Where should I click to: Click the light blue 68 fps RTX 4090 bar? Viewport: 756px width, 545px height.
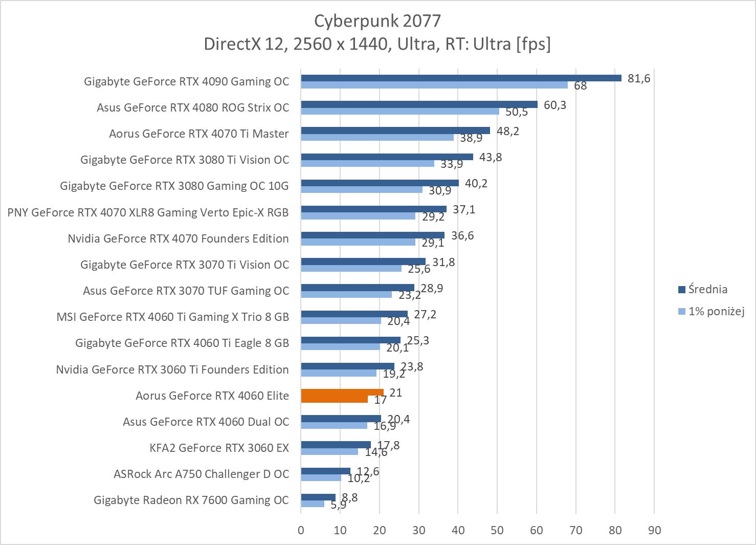[434, 85]
